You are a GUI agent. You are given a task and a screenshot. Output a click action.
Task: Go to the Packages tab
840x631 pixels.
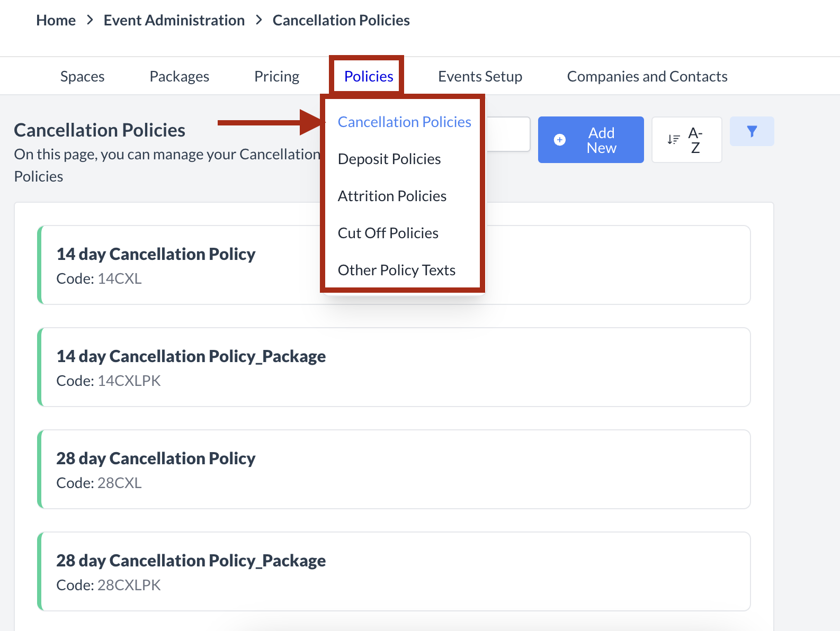[x=179, y=76]
